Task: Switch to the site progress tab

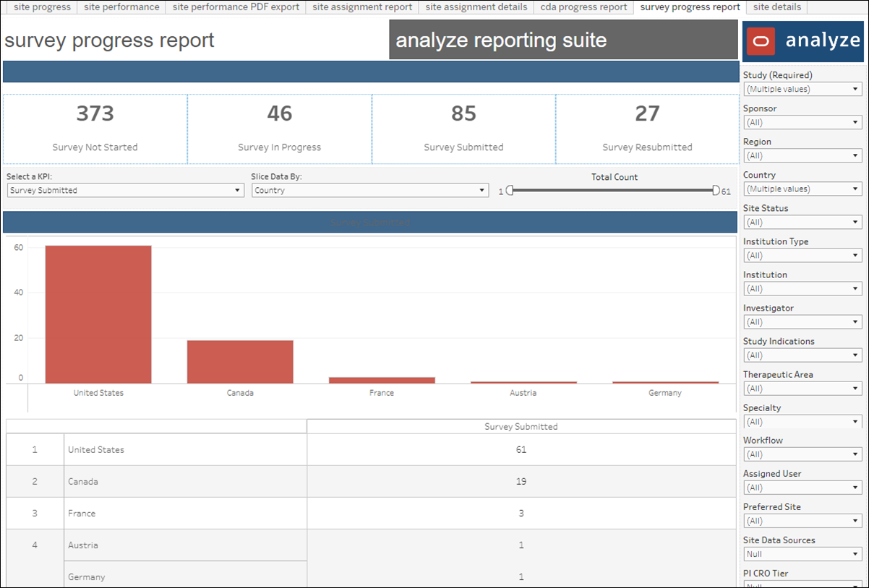Action: point(42,7)
